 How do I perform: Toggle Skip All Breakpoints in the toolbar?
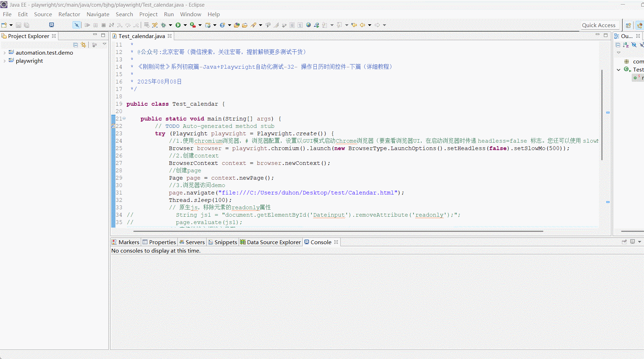pyautogui.click(x=76, y=25)
